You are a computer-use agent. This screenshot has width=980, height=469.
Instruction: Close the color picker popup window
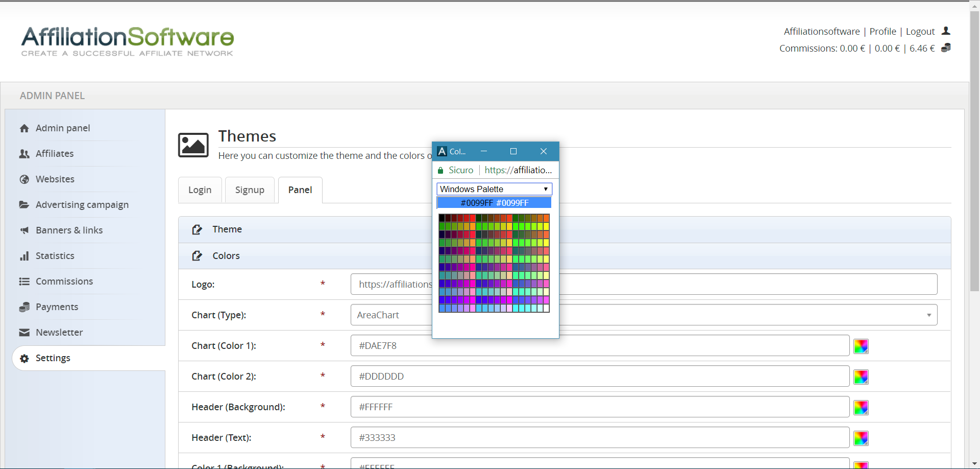(544, 151)
